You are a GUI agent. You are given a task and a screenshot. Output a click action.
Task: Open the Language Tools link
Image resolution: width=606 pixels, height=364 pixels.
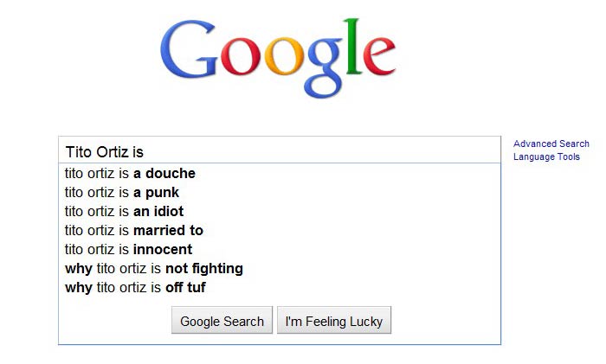click(x=546, y=156)
